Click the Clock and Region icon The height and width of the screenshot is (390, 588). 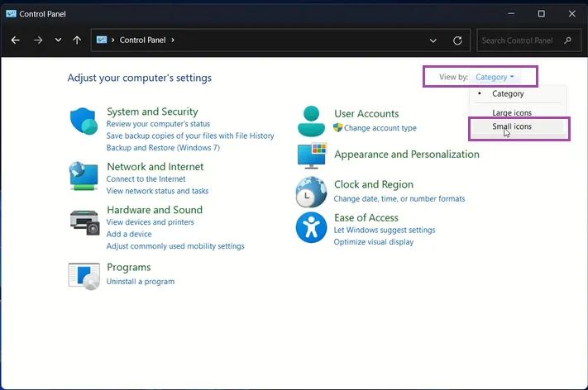[x=311, y=193]
